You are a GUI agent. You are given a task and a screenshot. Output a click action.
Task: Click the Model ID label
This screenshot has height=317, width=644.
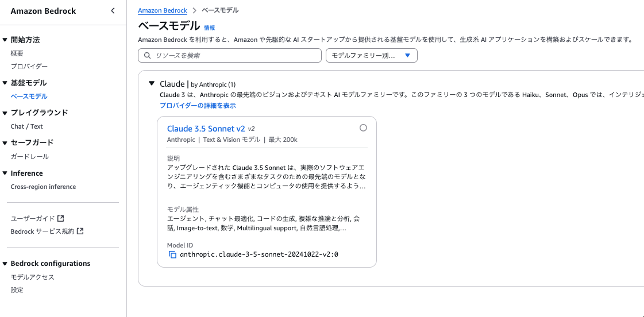tap(180, 245)
